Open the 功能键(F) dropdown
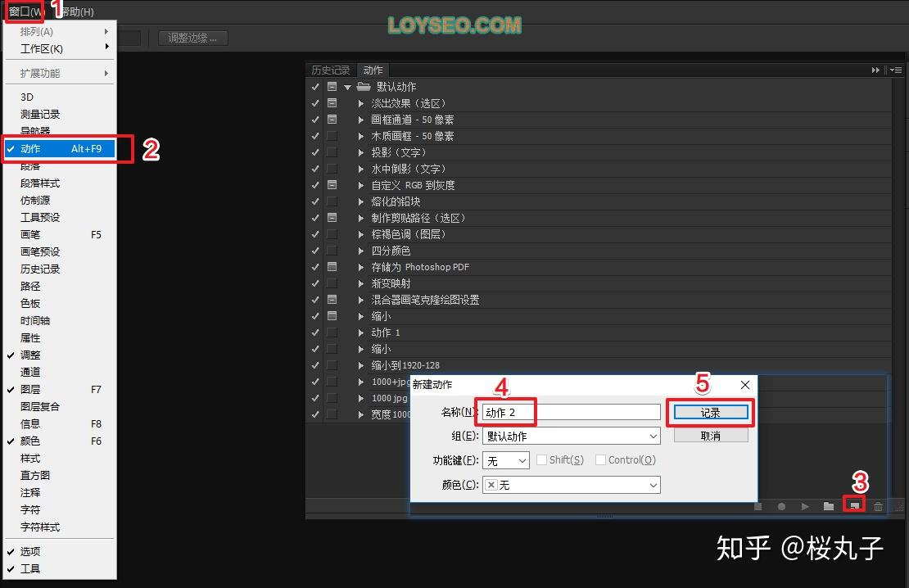This screenshot has width=909, height=588. pos(506,460)
